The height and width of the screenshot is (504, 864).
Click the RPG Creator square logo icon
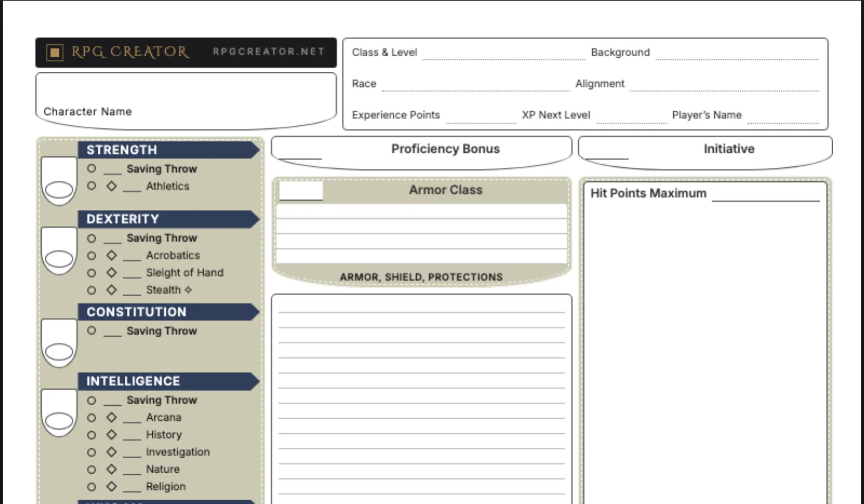point(55,52)
